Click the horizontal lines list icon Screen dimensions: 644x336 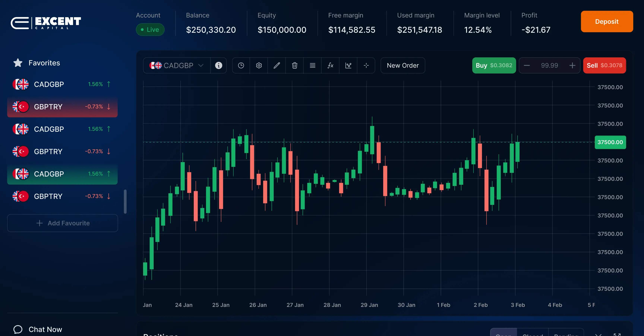point(312,66)
